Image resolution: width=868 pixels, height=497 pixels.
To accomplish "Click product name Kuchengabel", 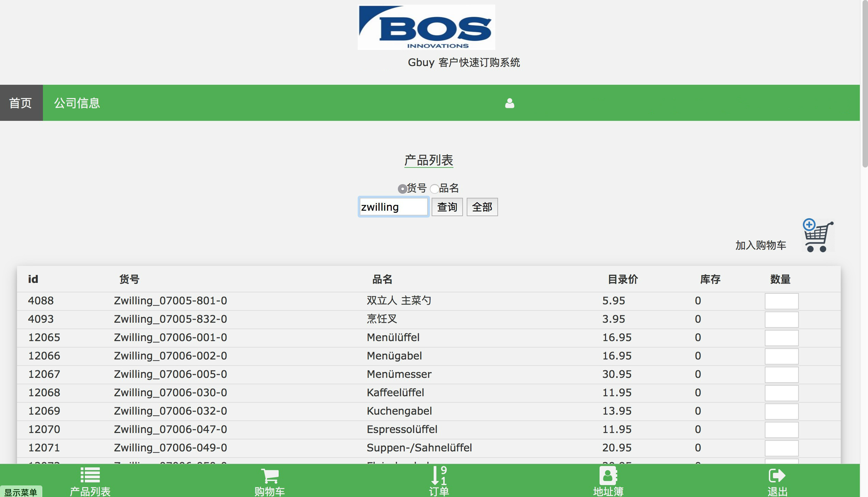I will click(399, 411).
